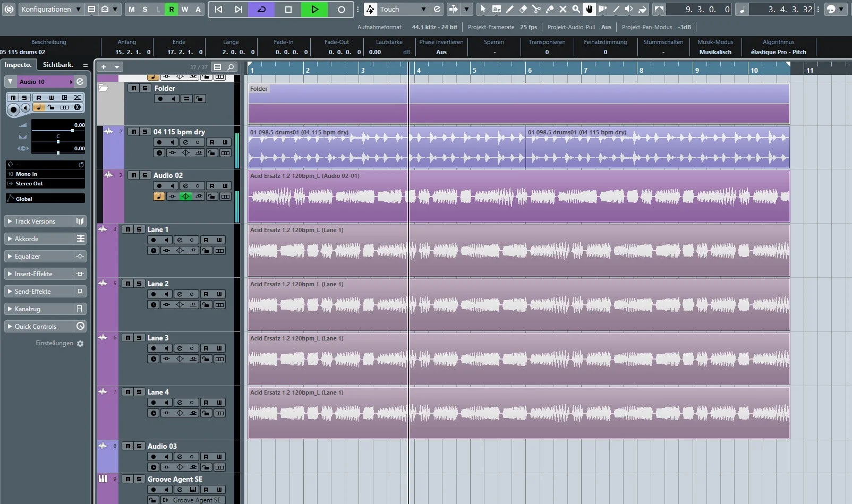
Task: Switch to the Sichtbark. tab
Action: point(58,65)
